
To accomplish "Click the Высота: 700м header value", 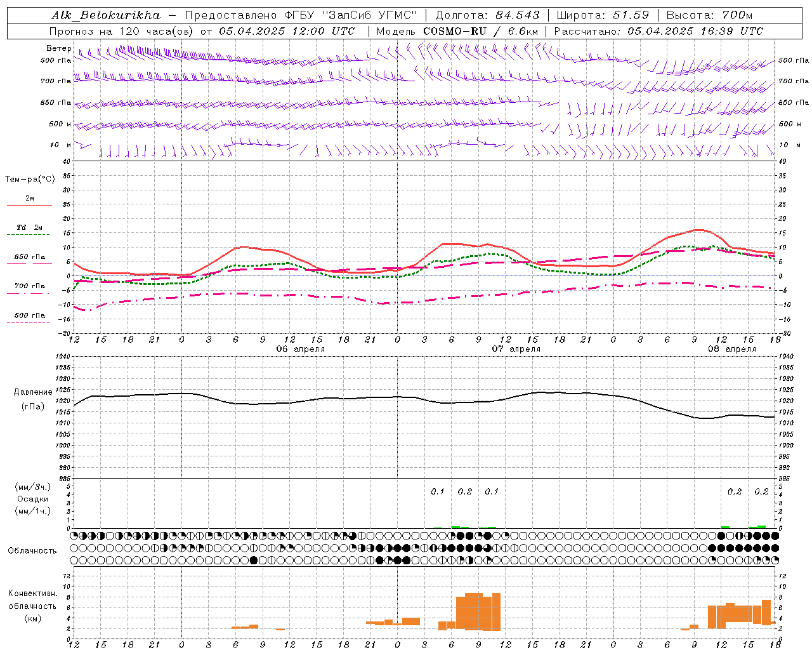I will [x=710, y=15].
